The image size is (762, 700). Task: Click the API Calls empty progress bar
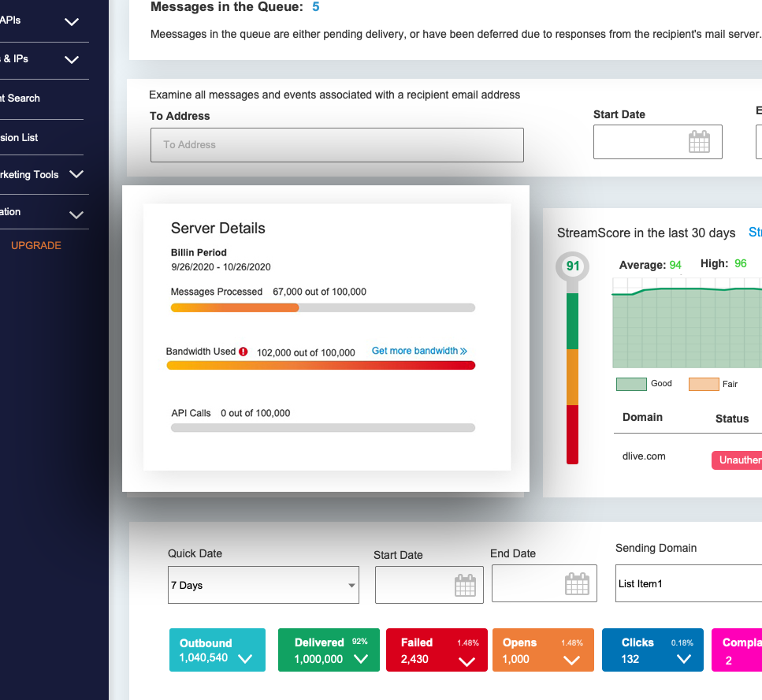click(x=322, y=428)
